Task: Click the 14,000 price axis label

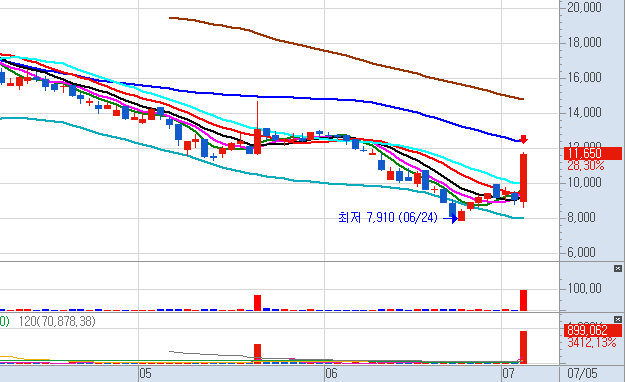Action: point(584,112)
